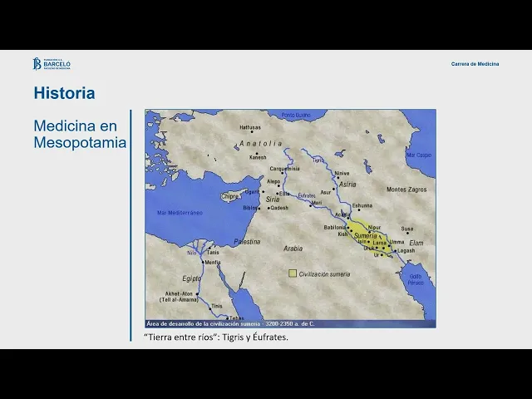Image resolution: width=532 pixels, height=399 pixels.
Task: Click the caption 'Tierra entre ríos': Tigris y Éufrates
Action: tap(216, 337)
